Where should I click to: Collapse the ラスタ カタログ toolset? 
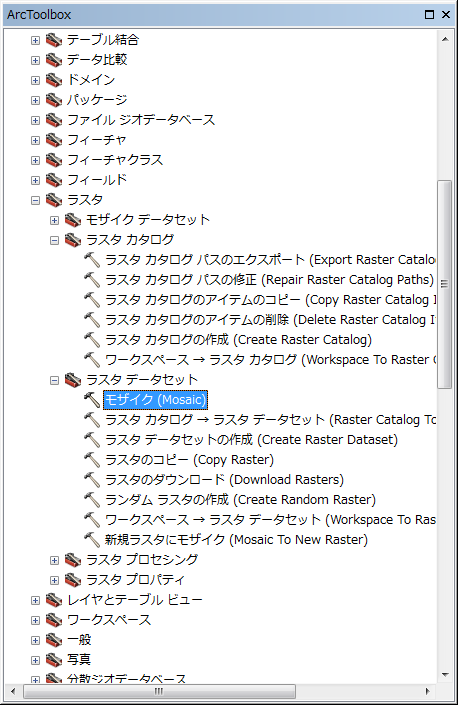click(x=54, y=241)
